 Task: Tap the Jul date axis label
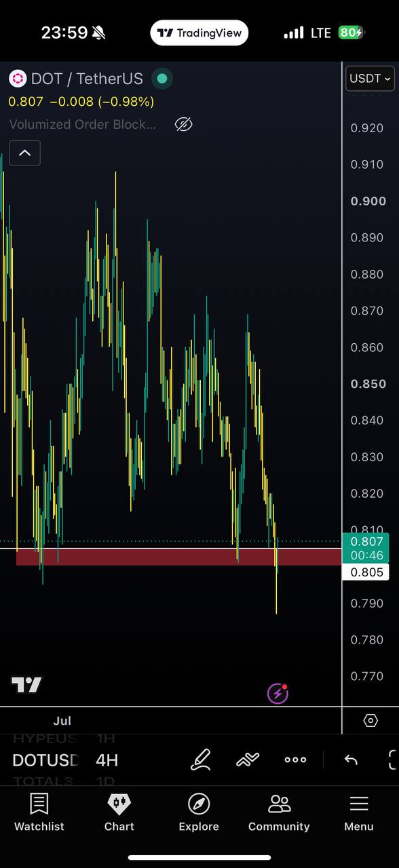(62, 721)
